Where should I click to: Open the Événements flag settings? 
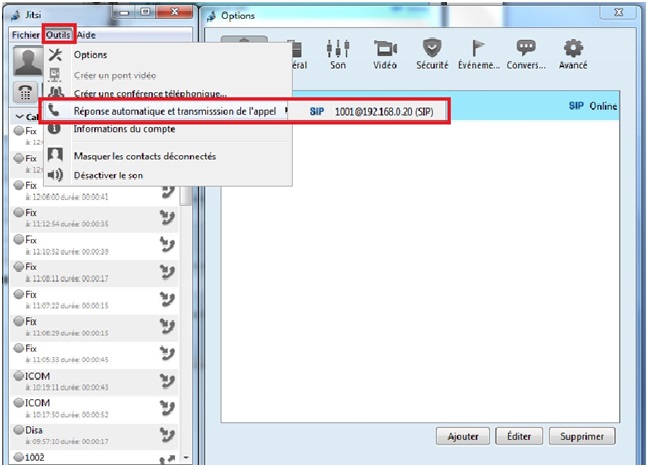point(479,53)
